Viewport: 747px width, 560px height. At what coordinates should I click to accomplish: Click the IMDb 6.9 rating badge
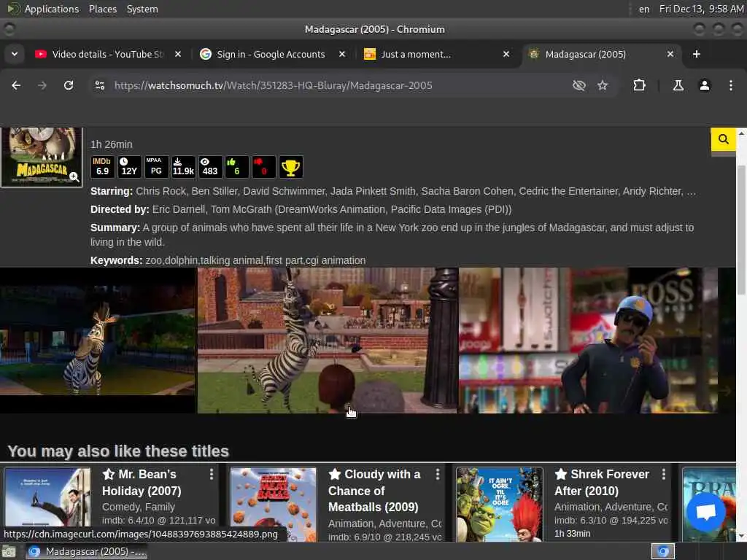[102, 167]
